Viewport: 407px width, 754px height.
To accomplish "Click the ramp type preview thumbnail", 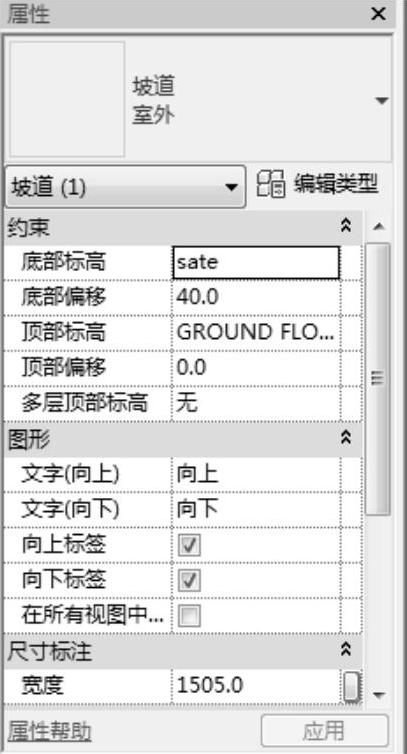I will pos(67,99).
